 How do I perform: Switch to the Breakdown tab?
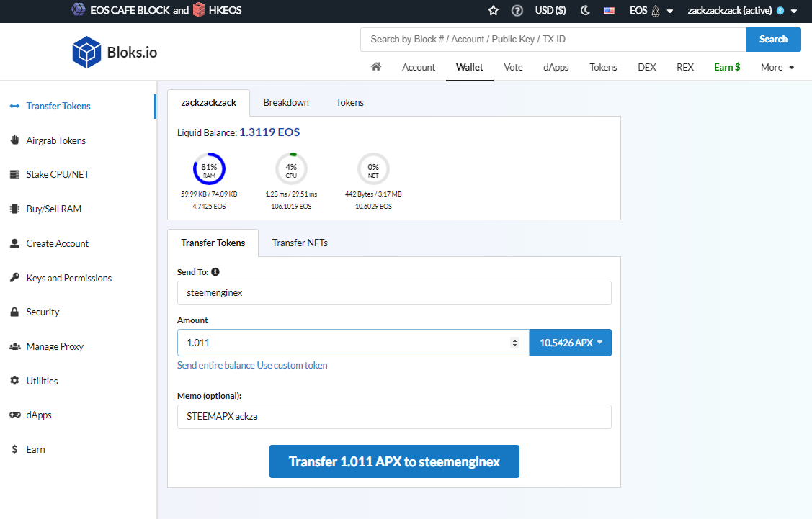[286, 102]
